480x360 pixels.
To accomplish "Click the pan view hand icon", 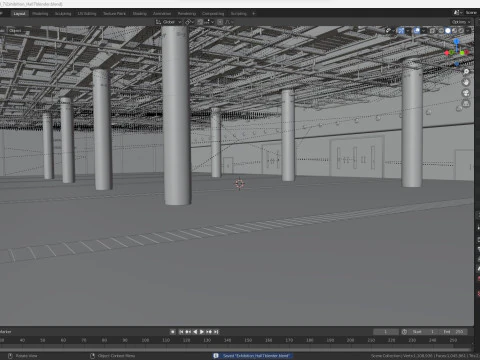I will 466,82.
